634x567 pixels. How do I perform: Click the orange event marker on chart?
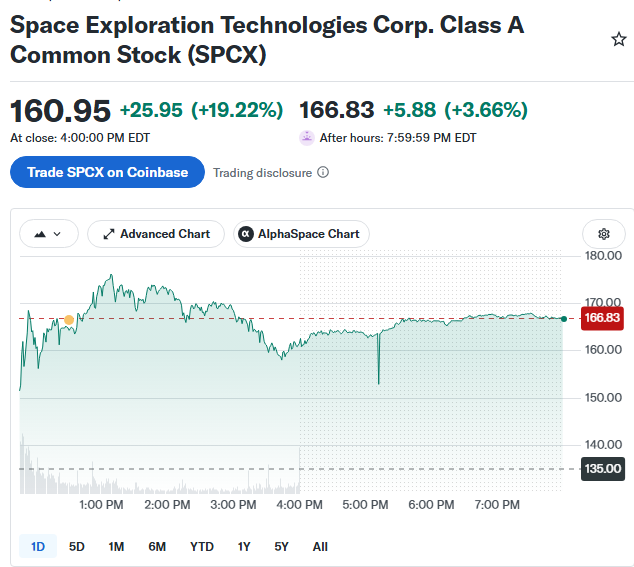click(69, 320)
